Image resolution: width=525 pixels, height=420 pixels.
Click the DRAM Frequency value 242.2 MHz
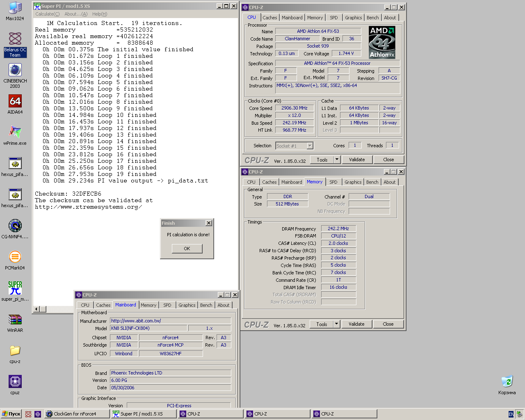(338, 228)
